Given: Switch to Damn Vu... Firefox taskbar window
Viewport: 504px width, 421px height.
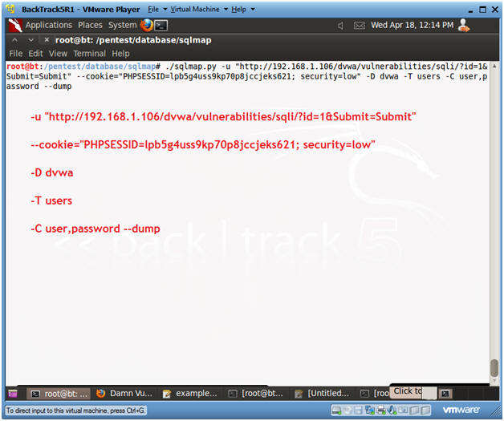Looking at the screenshot, I should (x=124, y=394).
